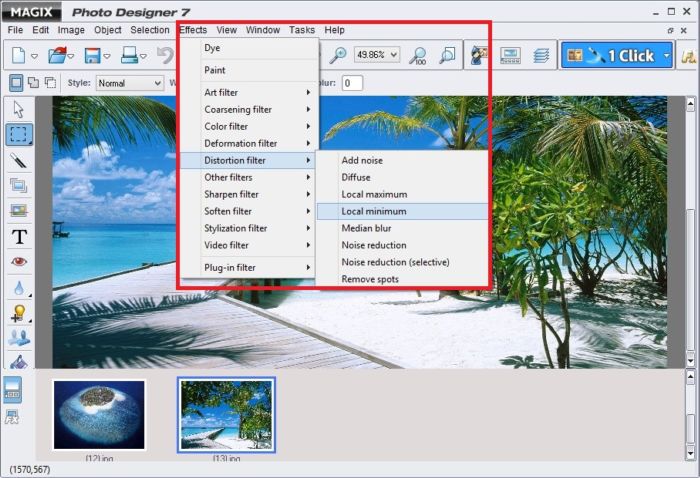Toggle the add-to-selection mode button

[33, 83]
